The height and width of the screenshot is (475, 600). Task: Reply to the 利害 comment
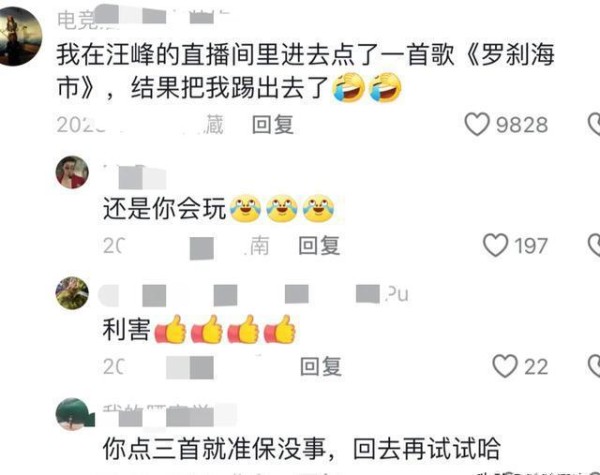point(321,366)
